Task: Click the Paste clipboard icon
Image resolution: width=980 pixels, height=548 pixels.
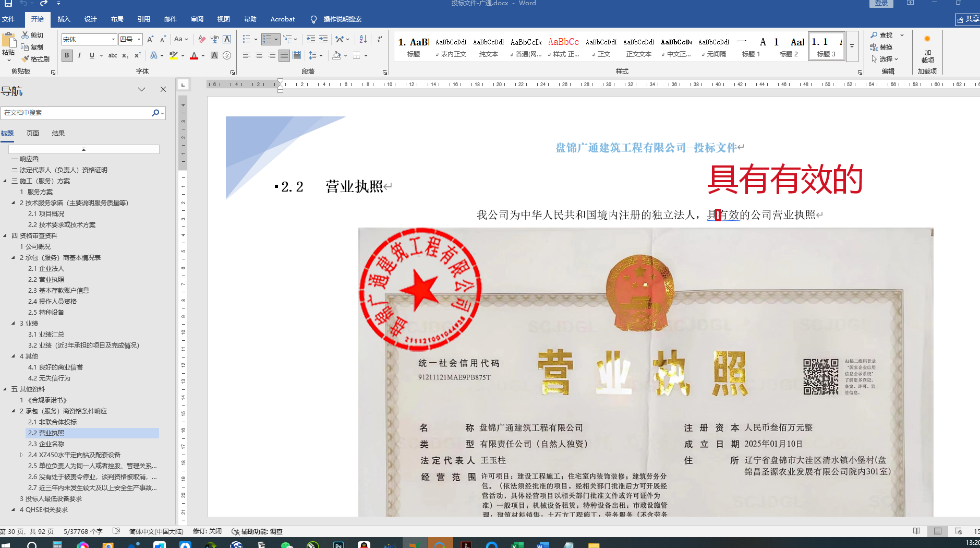Action: point(8,40)
